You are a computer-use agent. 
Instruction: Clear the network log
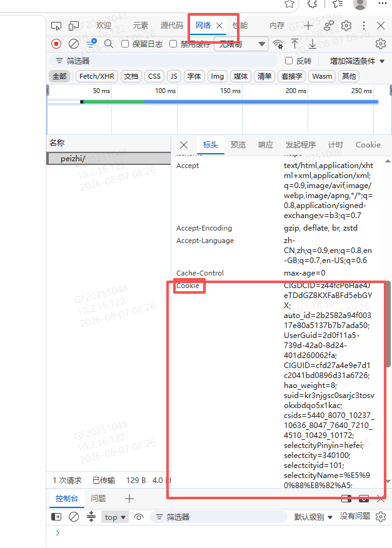coord(74,44)
